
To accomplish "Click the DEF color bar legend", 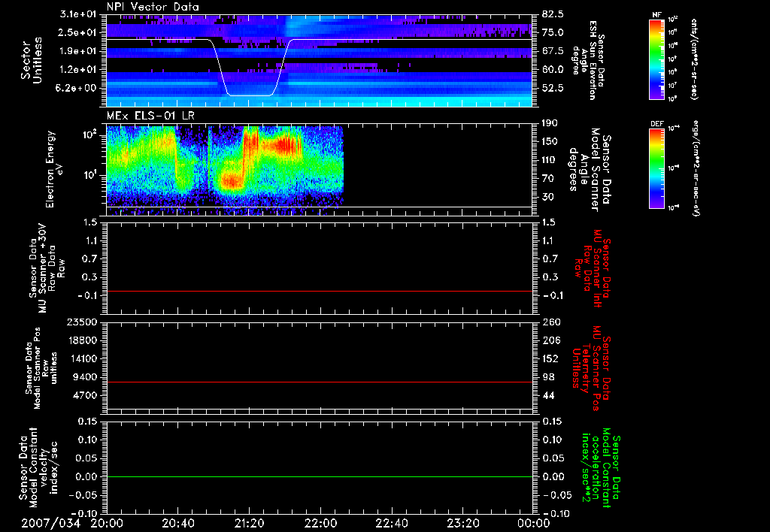I will 656,168.
